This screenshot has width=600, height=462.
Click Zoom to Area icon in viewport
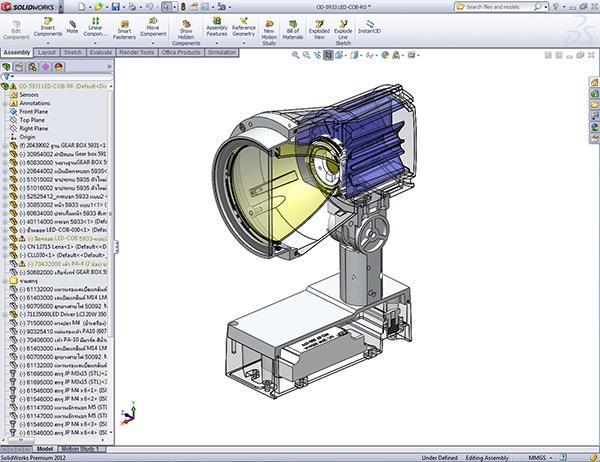[306, 55]
